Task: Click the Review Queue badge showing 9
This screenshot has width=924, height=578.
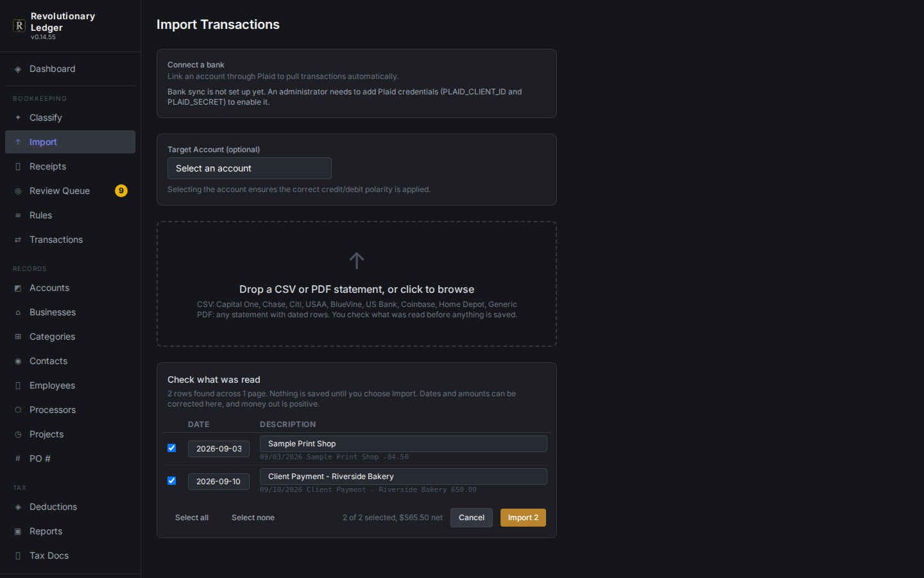Action: pos(121,191)
